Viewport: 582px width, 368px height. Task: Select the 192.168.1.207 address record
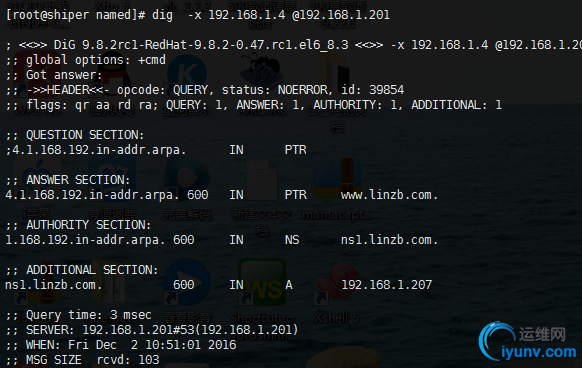point(386,285)
